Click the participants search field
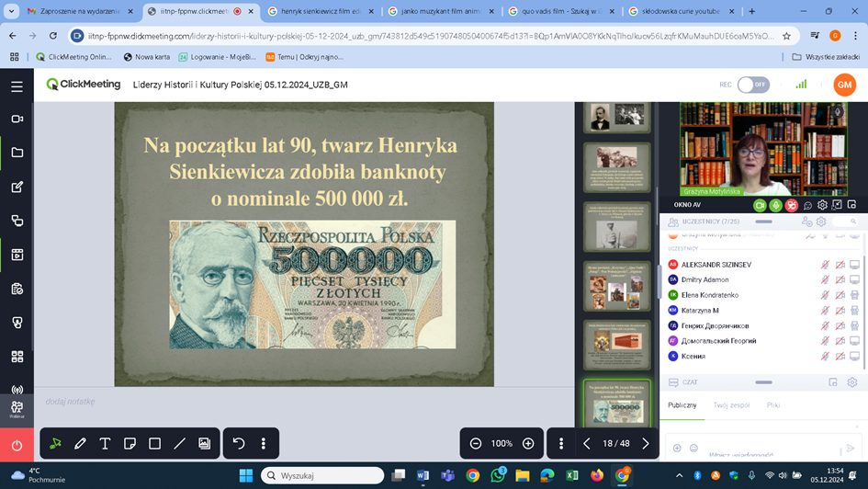This screenshot has height=489, width=868. pos(845,222)
